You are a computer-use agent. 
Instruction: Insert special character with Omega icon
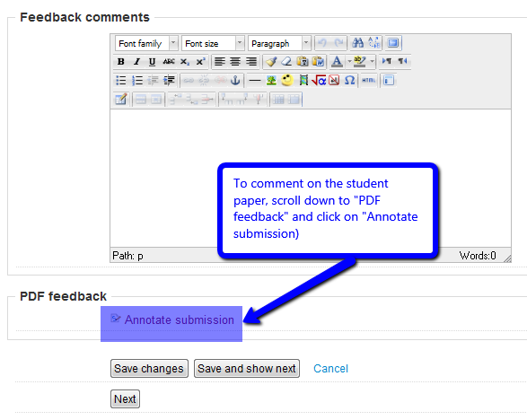tap(349, 80)
